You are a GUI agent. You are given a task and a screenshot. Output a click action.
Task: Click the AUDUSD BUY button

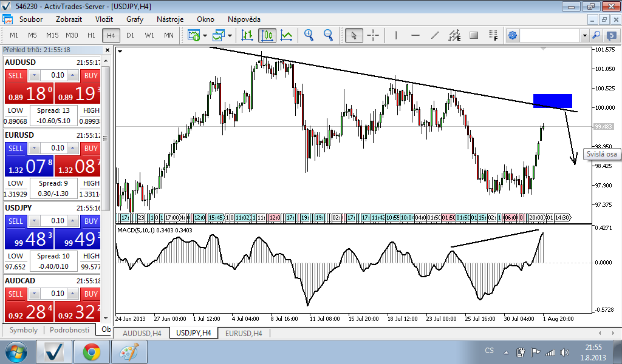pyautogui.click(x=91, y=75)
